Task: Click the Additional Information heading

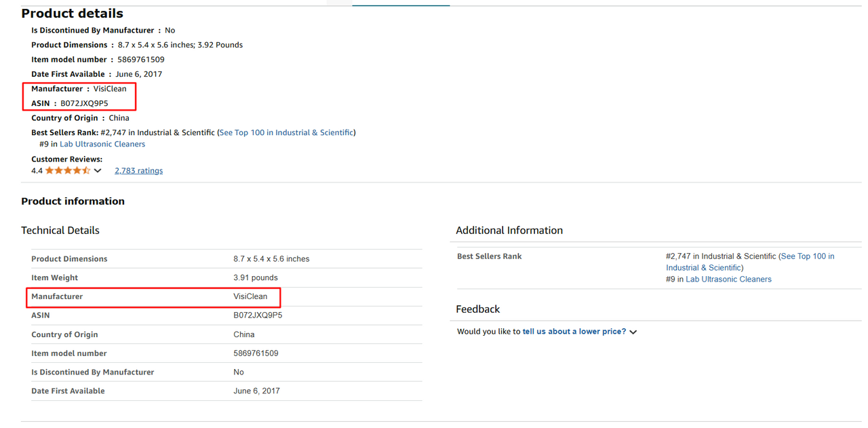Action: pos(509,231)
